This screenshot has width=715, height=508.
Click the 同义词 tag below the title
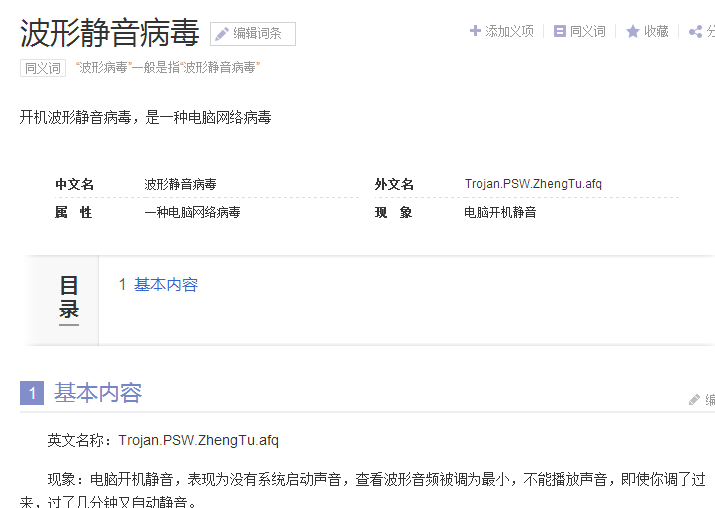(43, 68)
